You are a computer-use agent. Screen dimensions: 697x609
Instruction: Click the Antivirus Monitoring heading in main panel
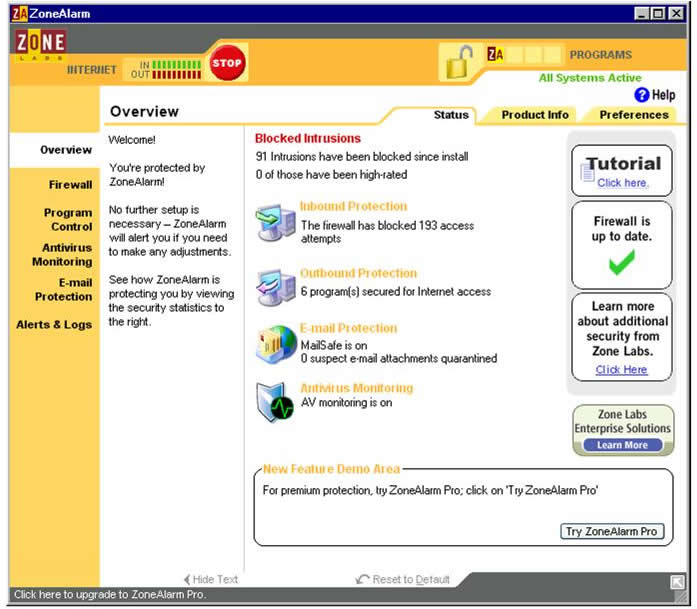[x=357, y=388]
